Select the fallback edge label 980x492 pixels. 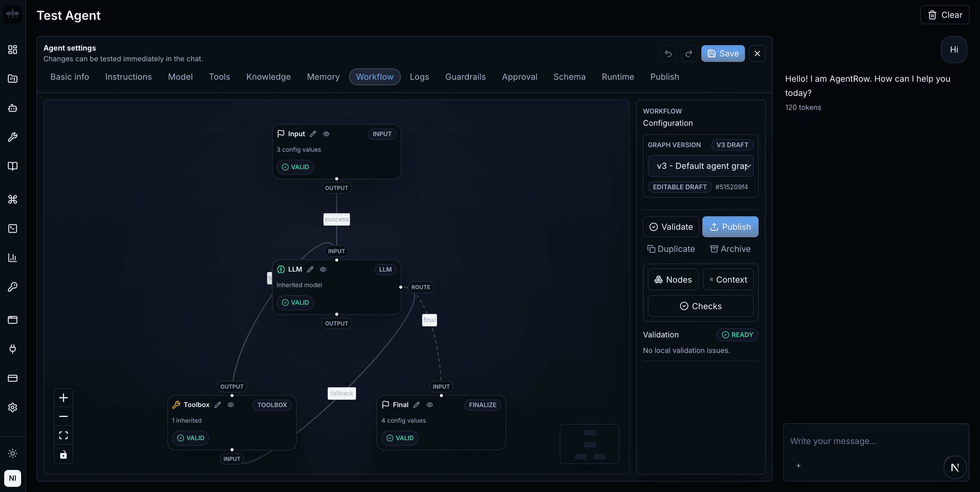point(342,393)
